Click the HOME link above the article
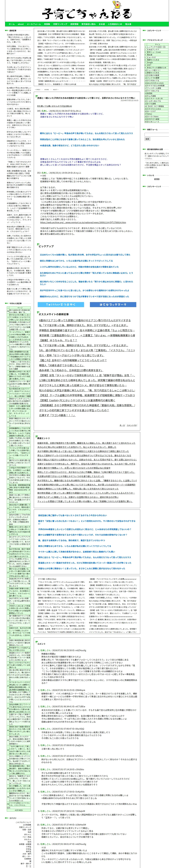The image size is (174, 868). coord(47,90)
